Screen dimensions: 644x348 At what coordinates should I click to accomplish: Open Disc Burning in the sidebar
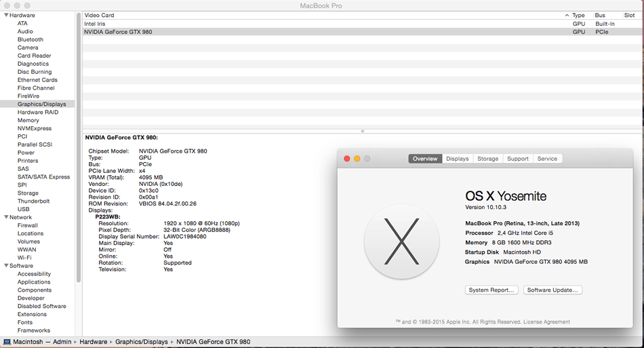[x=35, y=72]
